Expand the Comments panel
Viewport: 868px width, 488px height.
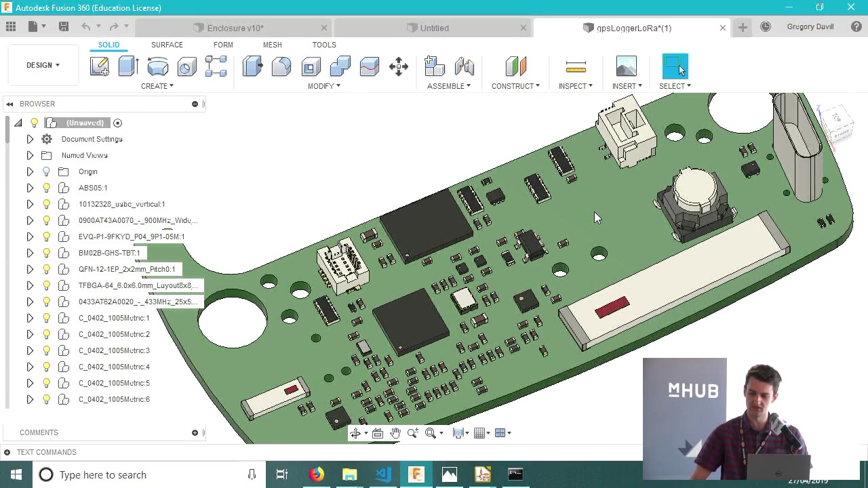(x=195, y=432)
